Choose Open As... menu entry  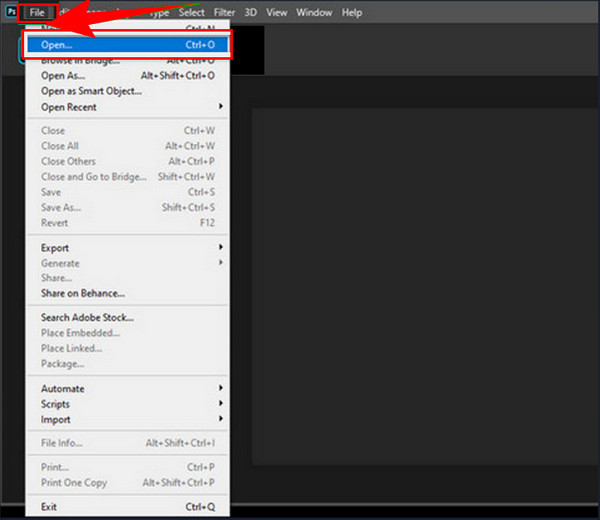[x=127, y=76]
